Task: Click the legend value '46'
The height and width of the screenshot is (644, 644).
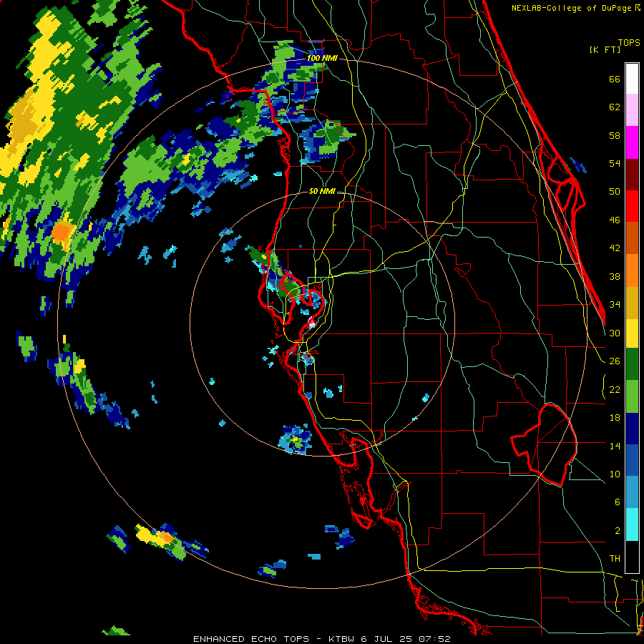Action: click(615, 220)
